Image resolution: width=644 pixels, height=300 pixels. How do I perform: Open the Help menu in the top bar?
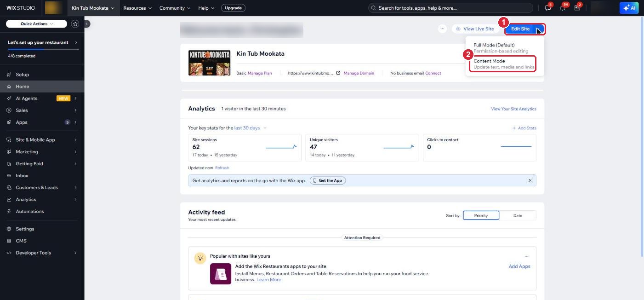[x=206, y=8]
